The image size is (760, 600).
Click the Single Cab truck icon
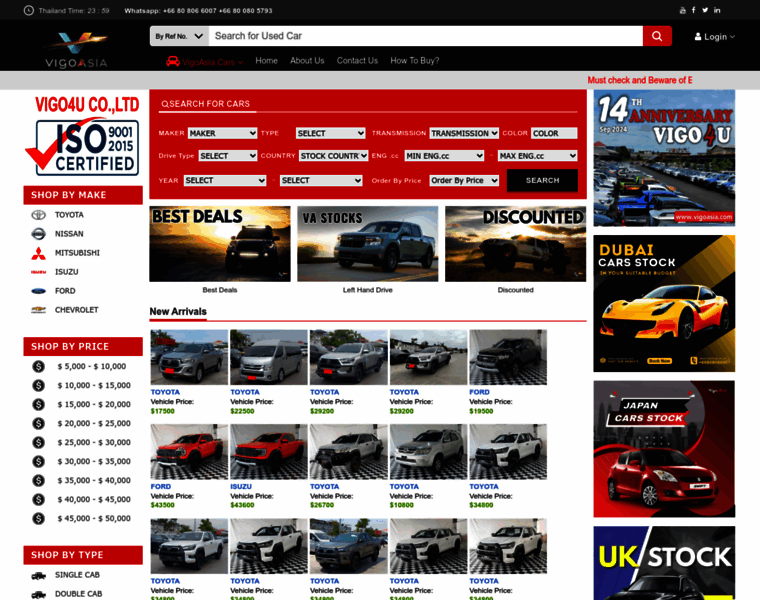[x=38, y=575]
